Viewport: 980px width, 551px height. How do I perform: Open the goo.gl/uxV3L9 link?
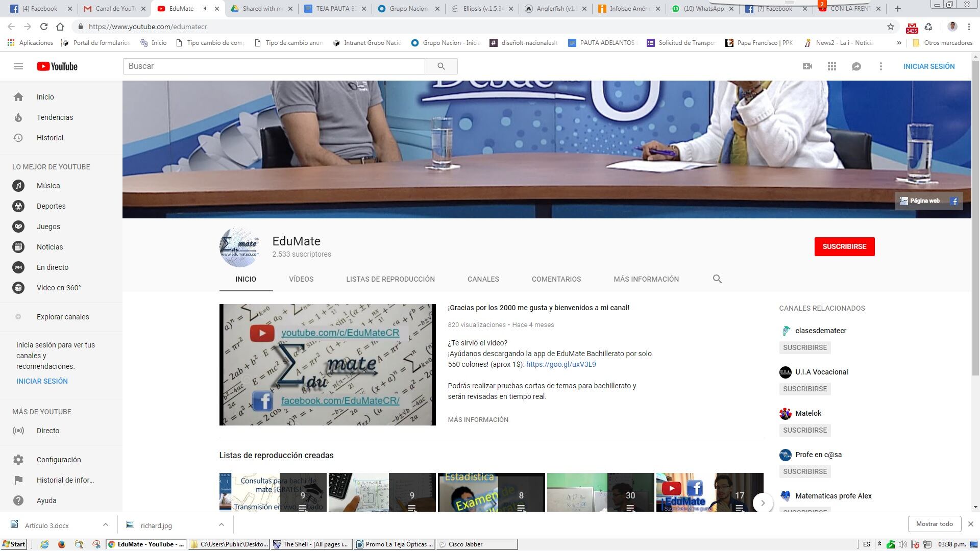[560, 364]
